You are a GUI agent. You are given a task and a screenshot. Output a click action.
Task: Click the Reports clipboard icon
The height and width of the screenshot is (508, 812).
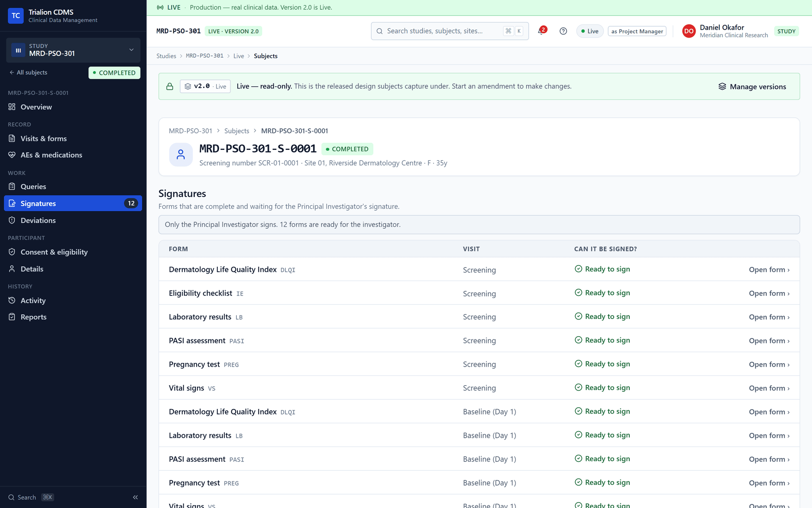(12, 317)
